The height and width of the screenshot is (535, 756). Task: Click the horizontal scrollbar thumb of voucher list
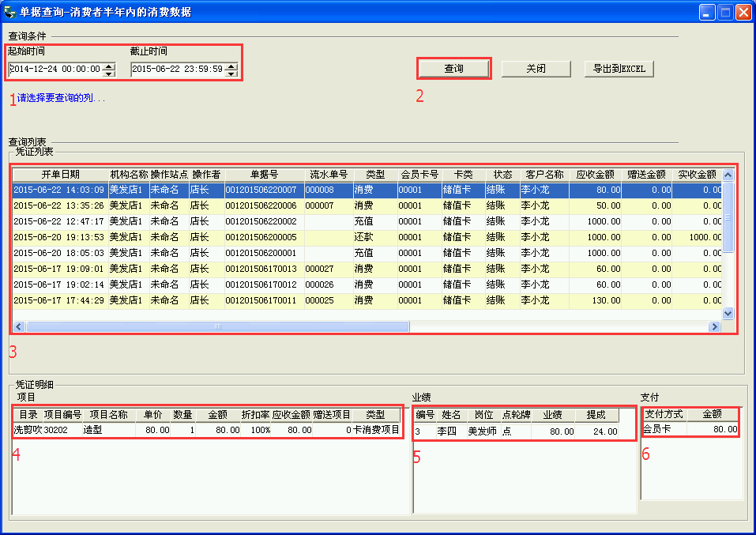217,326
